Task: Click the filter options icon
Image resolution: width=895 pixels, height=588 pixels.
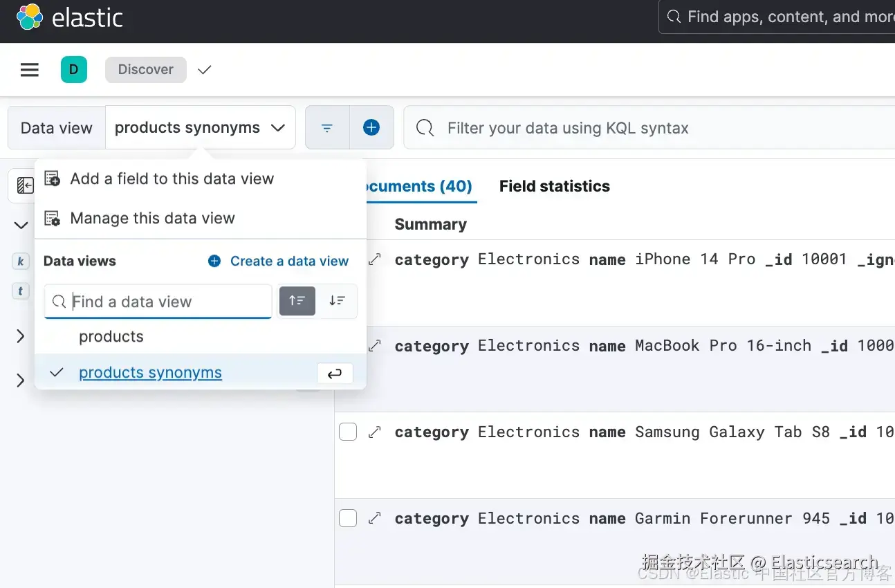Action: 327,128
